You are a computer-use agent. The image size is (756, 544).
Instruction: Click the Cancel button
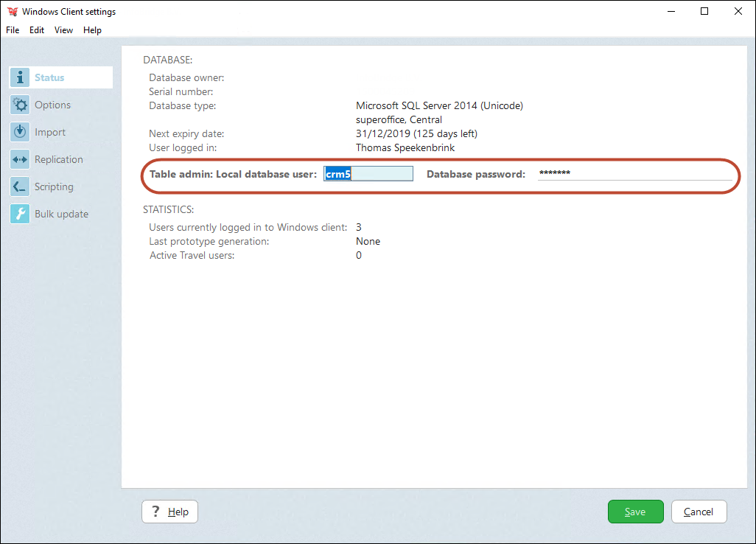(699, 511)
